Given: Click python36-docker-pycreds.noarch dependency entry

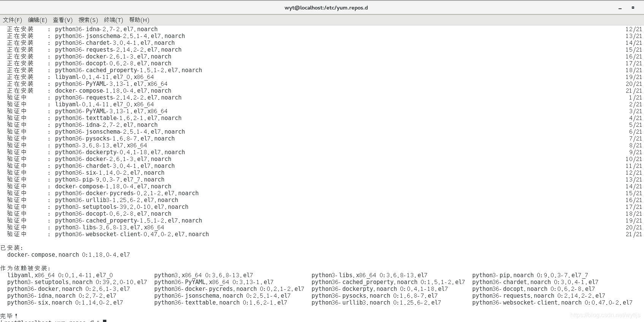Looking at the screenshot, I should coord(229,289).
